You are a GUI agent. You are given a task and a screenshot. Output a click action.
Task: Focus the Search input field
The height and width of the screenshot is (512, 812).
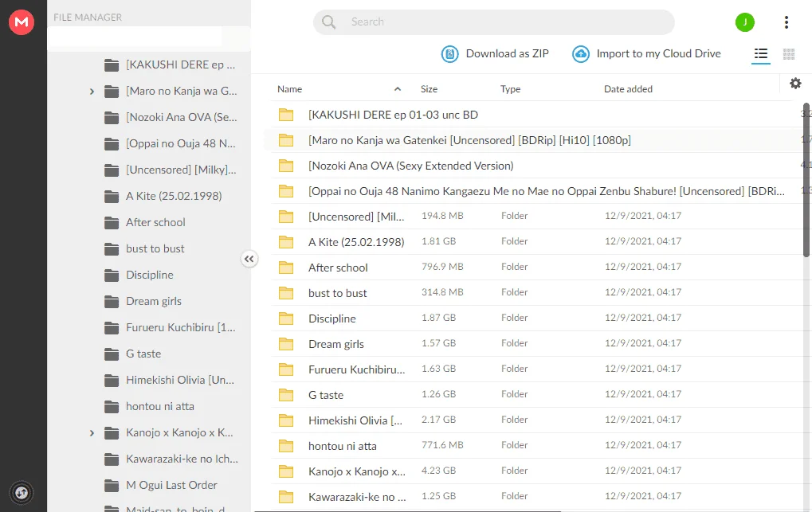493,21
